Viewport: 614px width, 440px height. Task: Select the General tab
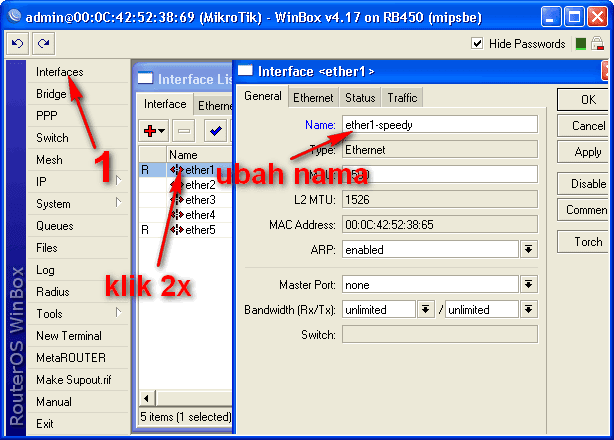[x=263, y=96]
